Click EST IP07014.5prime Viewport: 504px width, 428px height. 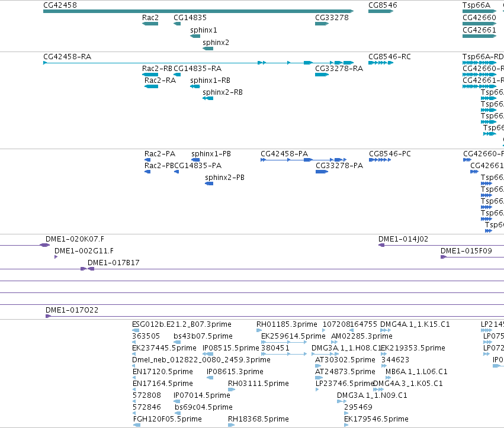point(202,395)
